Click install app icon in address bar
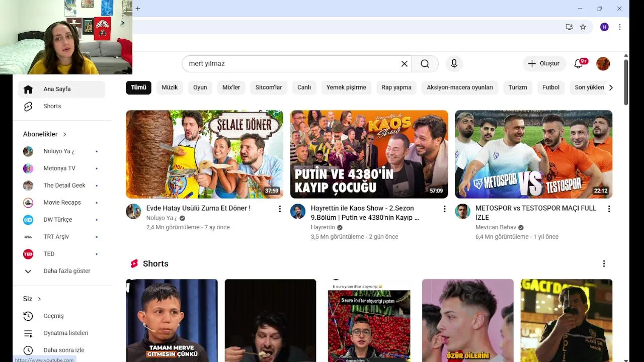 point(569,27)
